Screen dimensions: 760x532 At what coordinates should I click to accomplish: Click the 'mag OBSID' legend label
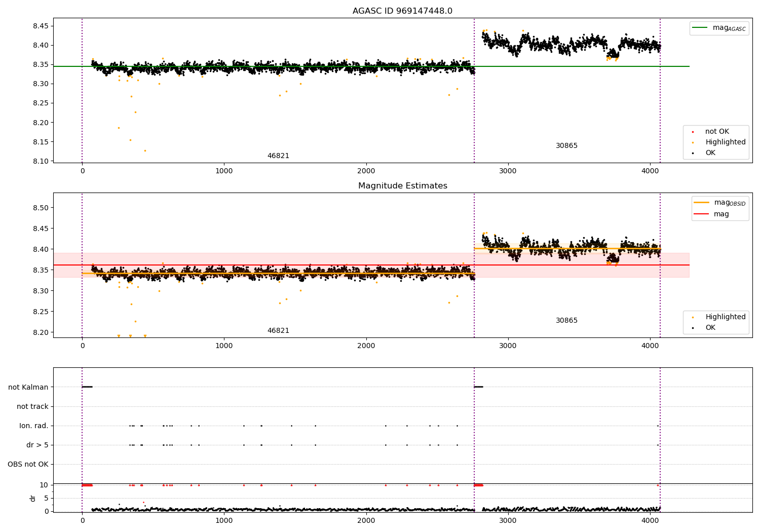coord(730,203)
